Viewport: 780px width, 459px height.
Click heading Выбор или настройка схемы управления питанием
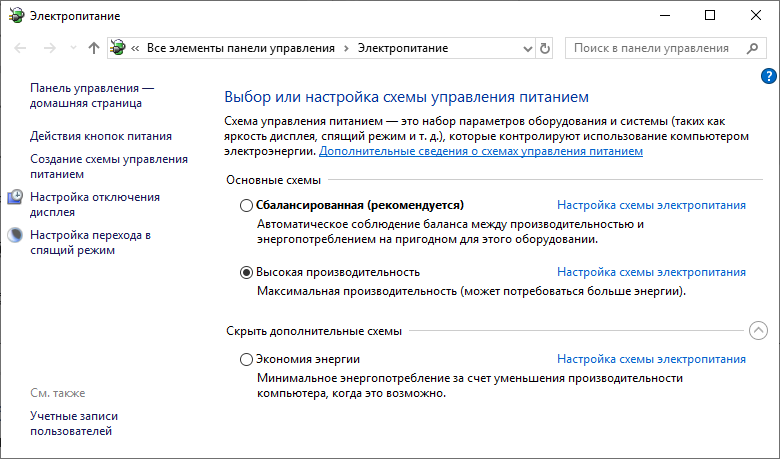(406, 96)
